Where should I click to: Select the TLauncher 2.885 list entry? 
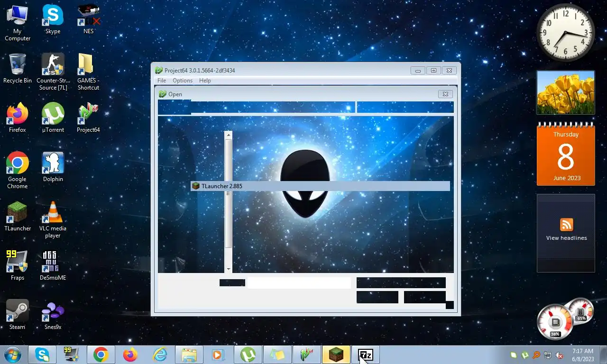320,186
